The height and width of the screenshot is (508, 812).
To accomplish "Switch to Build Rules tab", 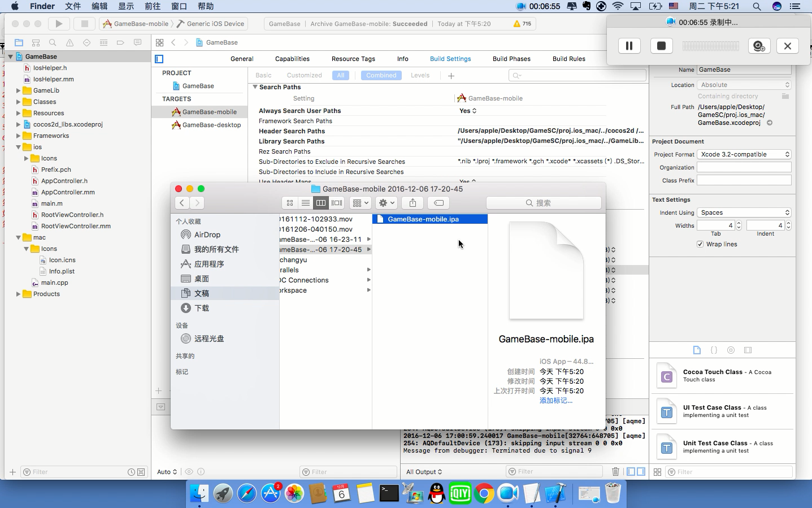I will (x=569, y=59).
